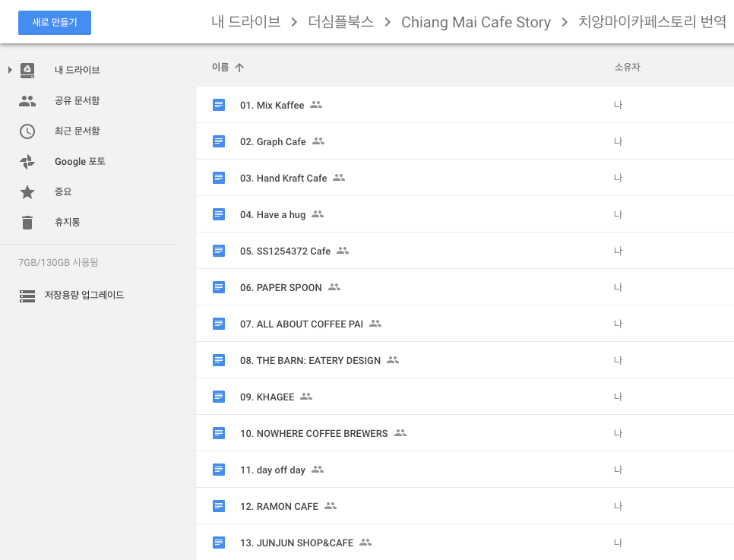Click doc icon of 10. NOWHERE COFFEE BREWERS
The height and width of the screenshot is (560, 734).
(219, 434)
